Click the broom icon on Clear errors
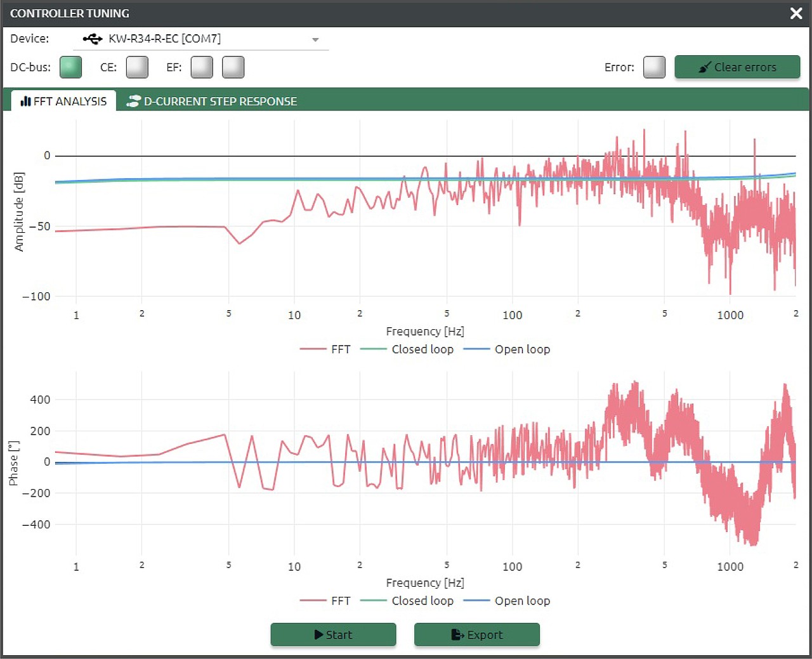 704,67
